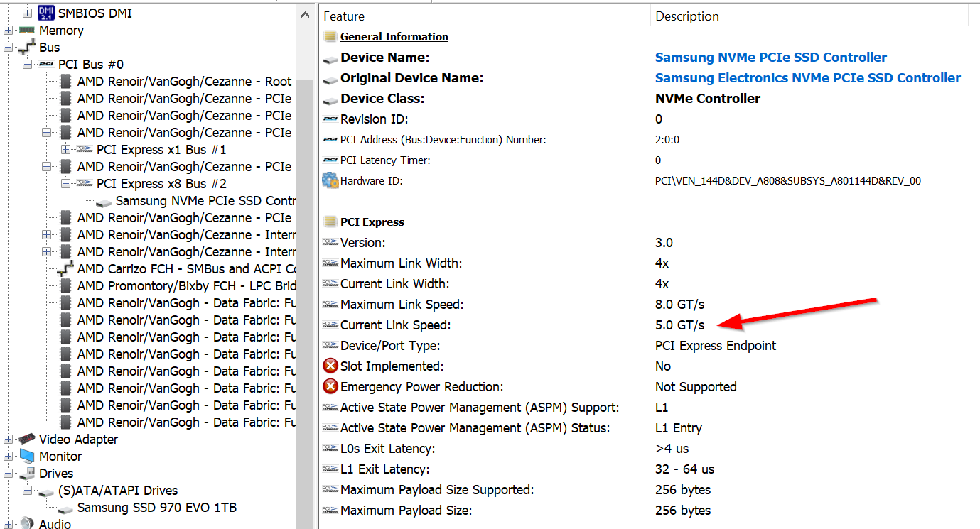
Task: Click the PCI Express section icon
Action: tap(330, 222)
